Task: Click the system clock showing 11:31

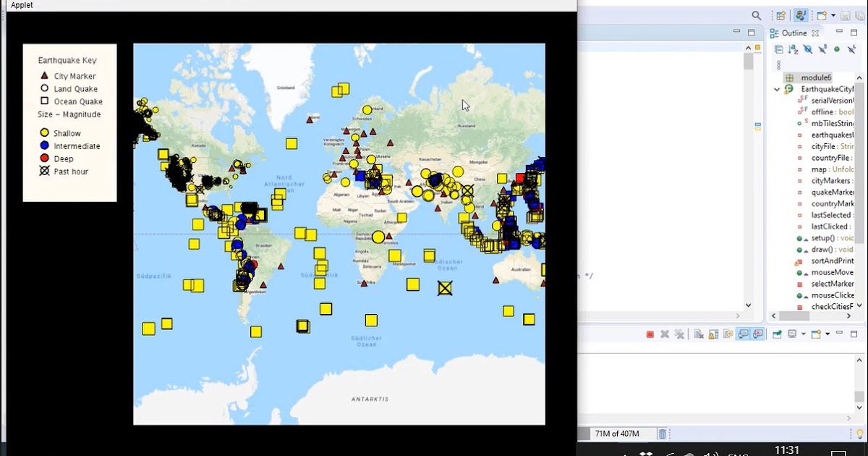Action: [x=787, y=449]
